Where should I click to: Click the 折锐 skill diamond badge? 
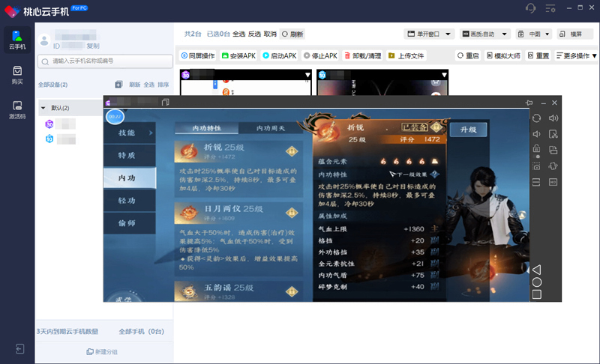click(292, 151)
